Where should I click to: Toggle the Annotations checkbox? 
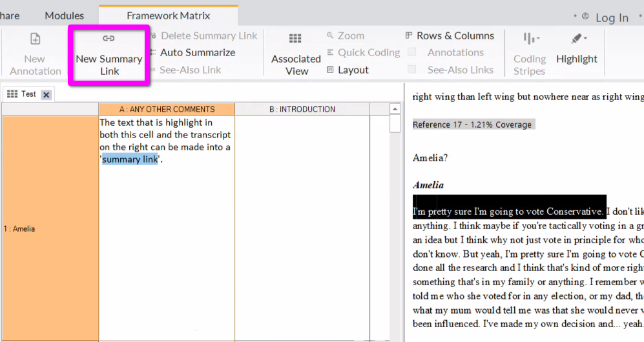[x=412, y=52]
